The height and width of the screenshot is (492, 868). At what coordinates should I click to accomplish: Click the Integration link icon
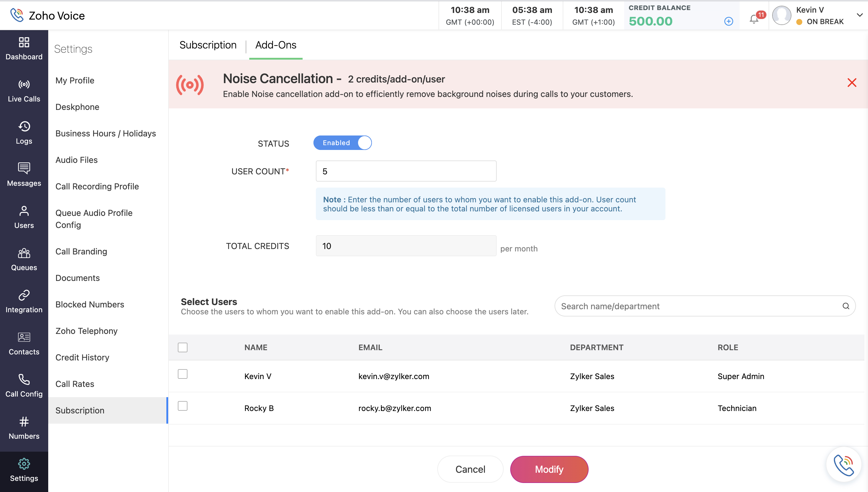click(24, 295)
